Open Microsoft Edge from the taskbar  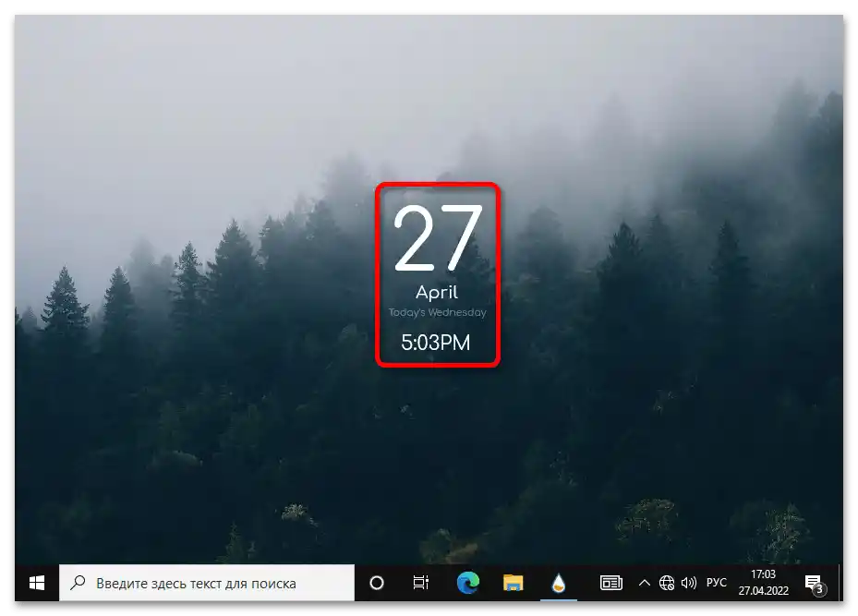(x=467, y=583)
